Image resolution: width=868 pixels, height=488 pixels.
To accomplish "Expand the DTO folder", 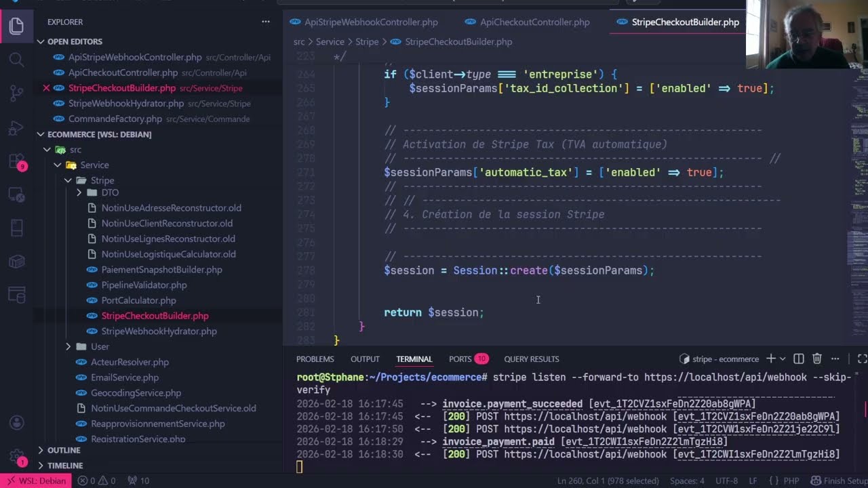I will pyautogui.click(x=79, y=192).
